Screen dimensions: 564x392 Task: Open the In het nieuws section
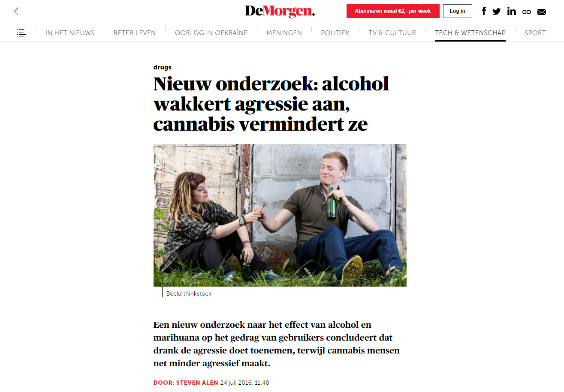[70, 33]
